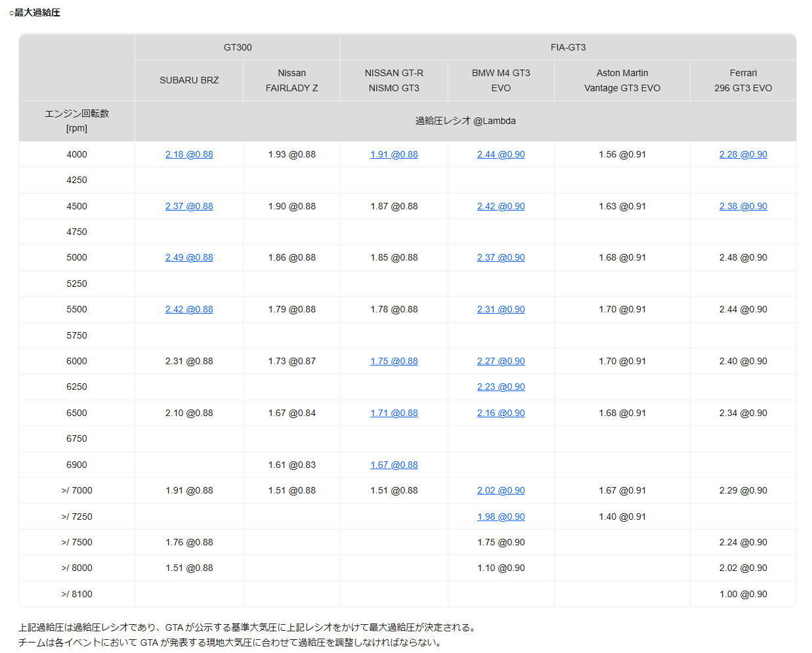This screenshot has width=812, height=653.
Task: Click the 2.34 @0.90 cell
Action: tap(743, 413)
